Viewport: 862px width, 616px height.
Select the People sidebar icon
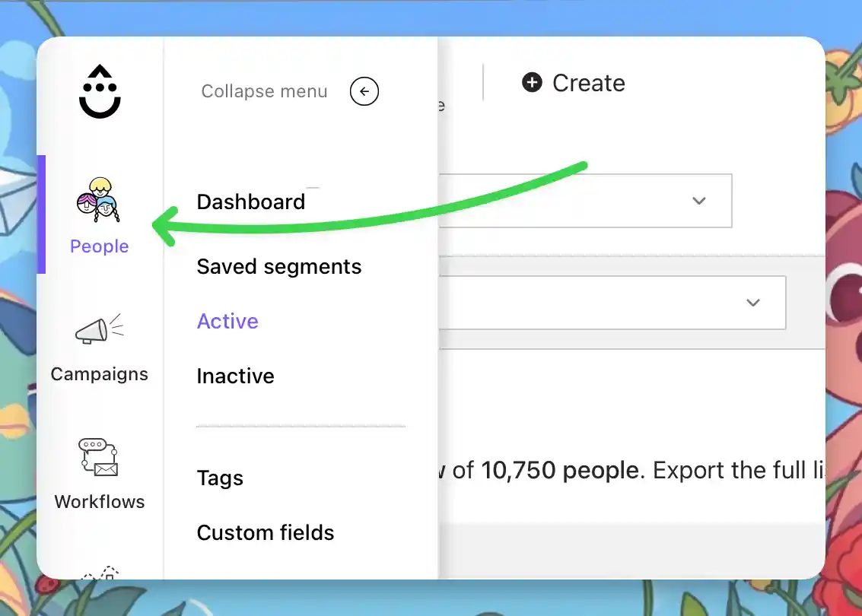pos(100,202)
